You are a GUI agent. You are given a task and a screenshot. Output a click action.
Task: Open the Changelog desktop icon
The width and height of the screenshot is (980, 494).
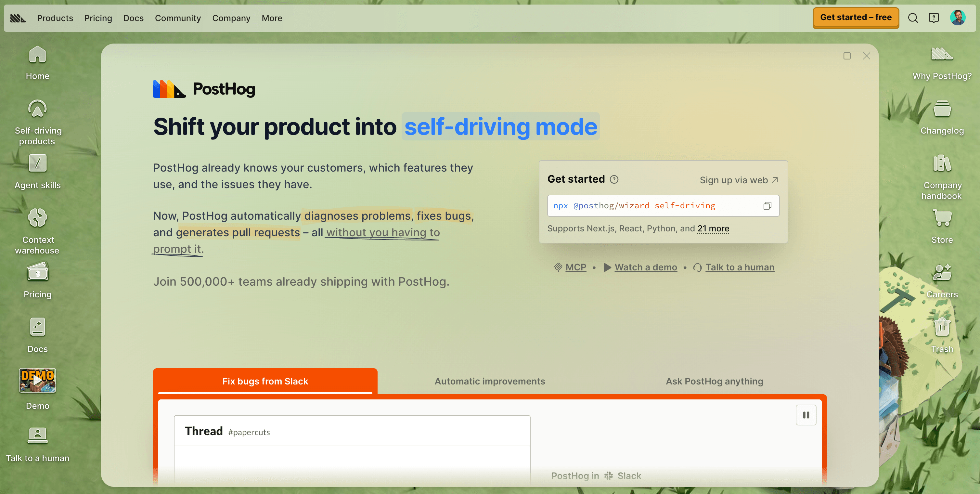(x=942, y=117)
